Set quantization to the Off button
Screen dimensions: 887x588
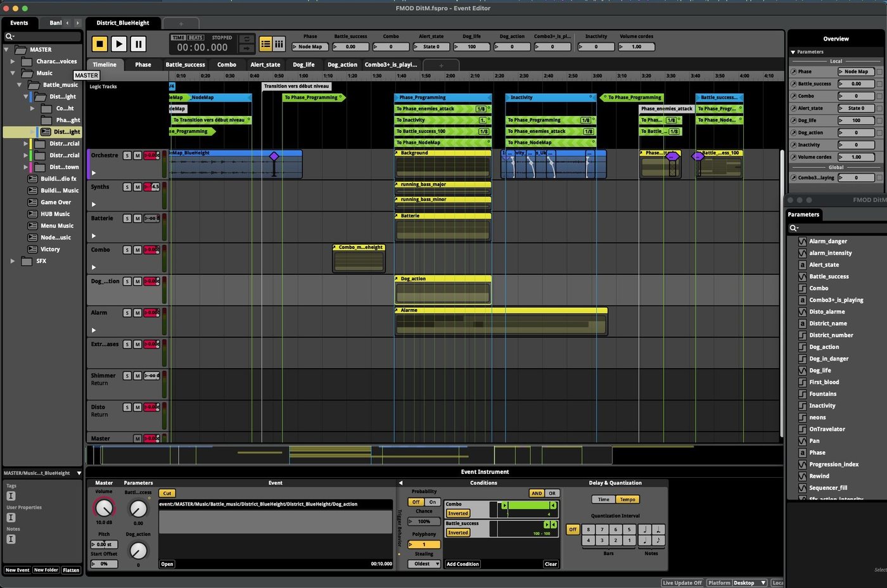point(573,530)
